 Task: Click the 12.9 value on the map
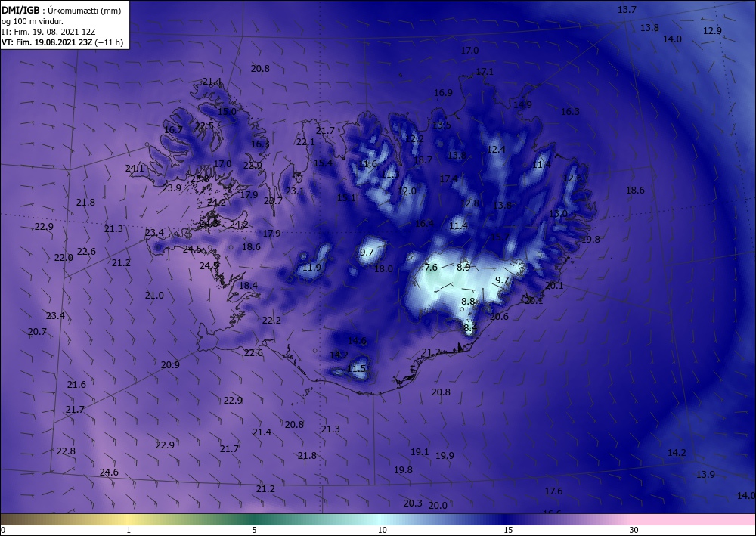point(712,31)
